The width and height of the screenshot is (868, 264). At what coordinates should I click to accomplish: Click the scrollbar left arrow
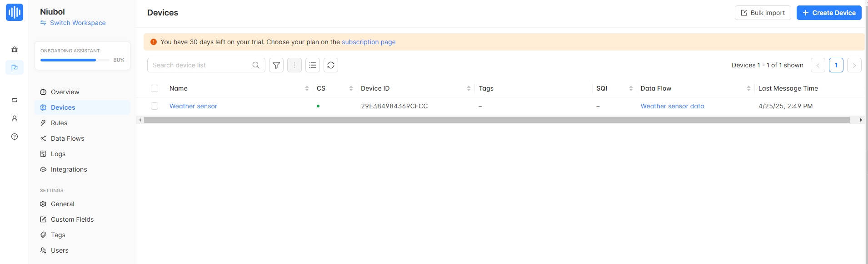point(140,120)
